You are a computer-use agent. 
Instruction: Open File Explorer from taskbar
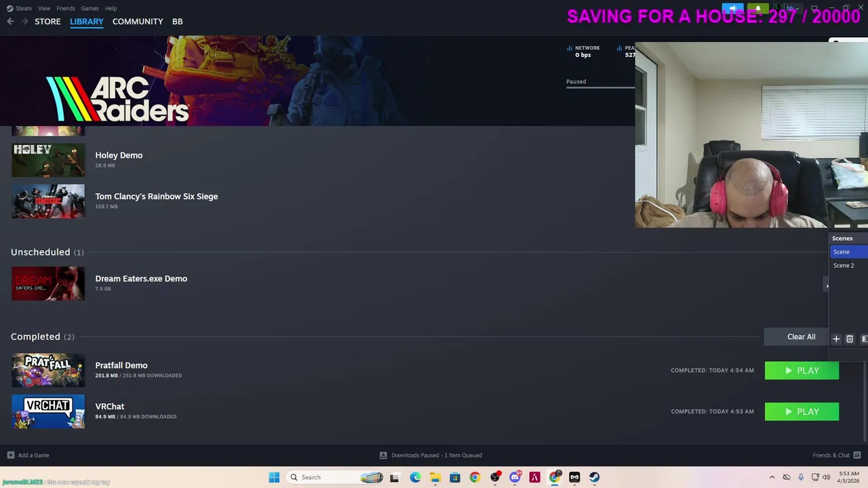435,477
